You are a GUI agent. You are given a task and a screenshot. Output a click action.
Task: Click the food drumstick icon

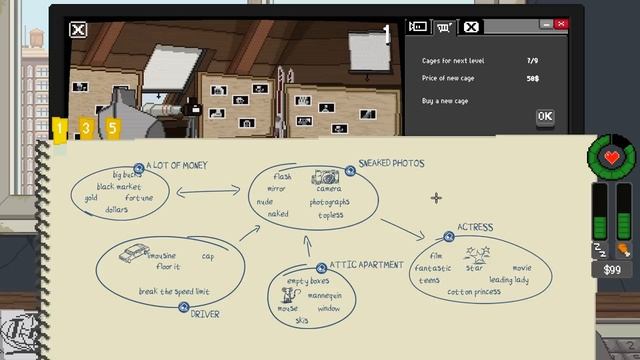click(x=624, y=250)
